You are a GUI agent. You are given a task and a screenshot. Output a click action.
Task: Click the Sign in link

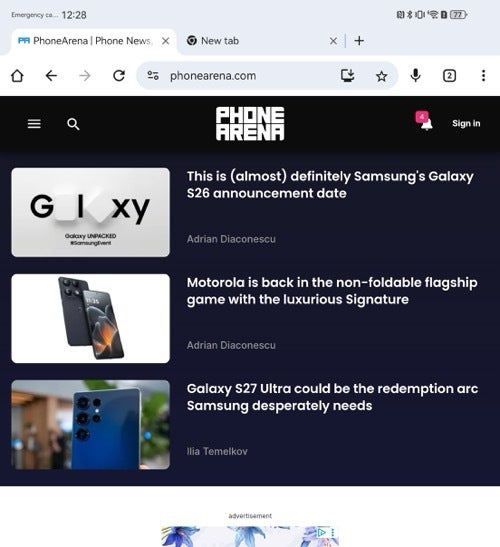466,123
